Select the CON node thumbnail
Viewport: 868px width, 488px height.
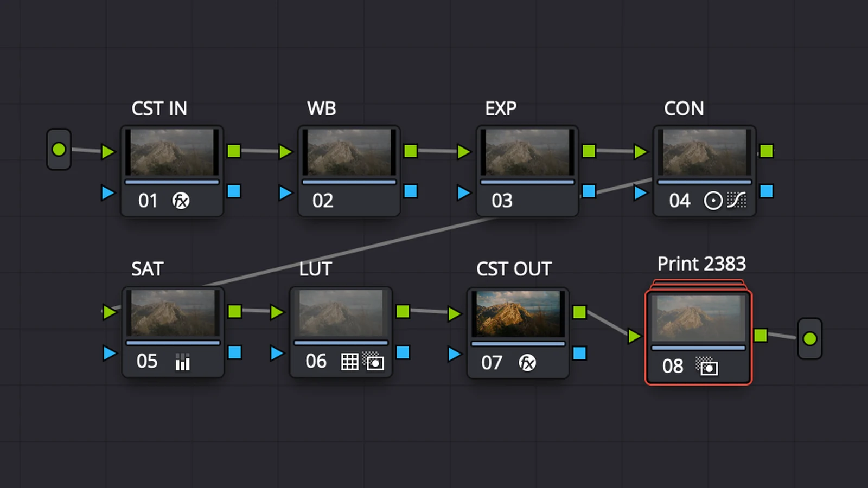pyautogui.click(x=705, y=152)
